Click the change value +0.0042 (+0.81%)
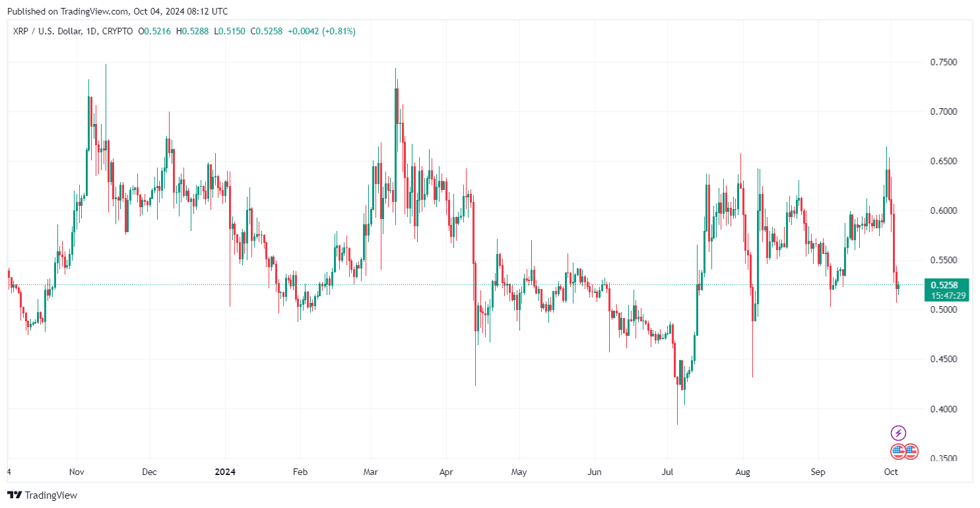Screen dimensions: 980x508 321,31
